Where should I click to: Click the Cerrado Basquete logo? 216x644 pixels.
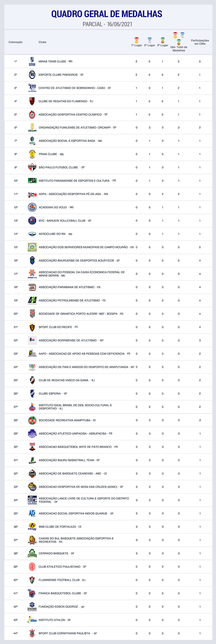pos(32,553)
